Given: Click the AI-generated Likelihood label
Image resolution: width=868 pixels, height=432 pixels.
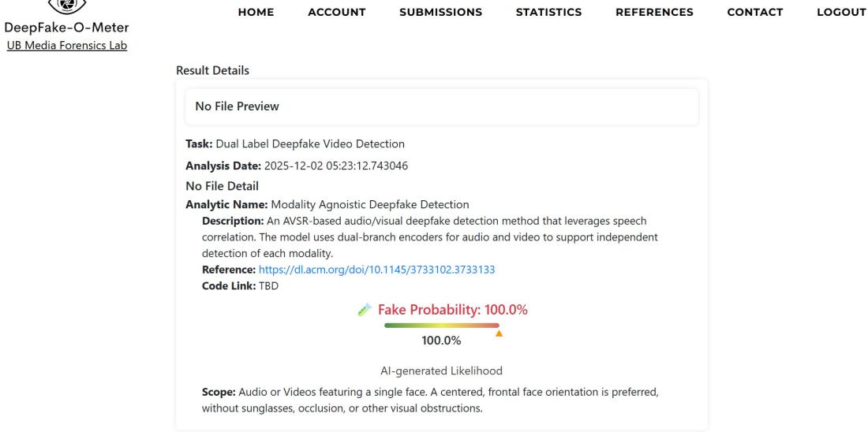Looking at the screenshot, I should click(x=441, y=371).
